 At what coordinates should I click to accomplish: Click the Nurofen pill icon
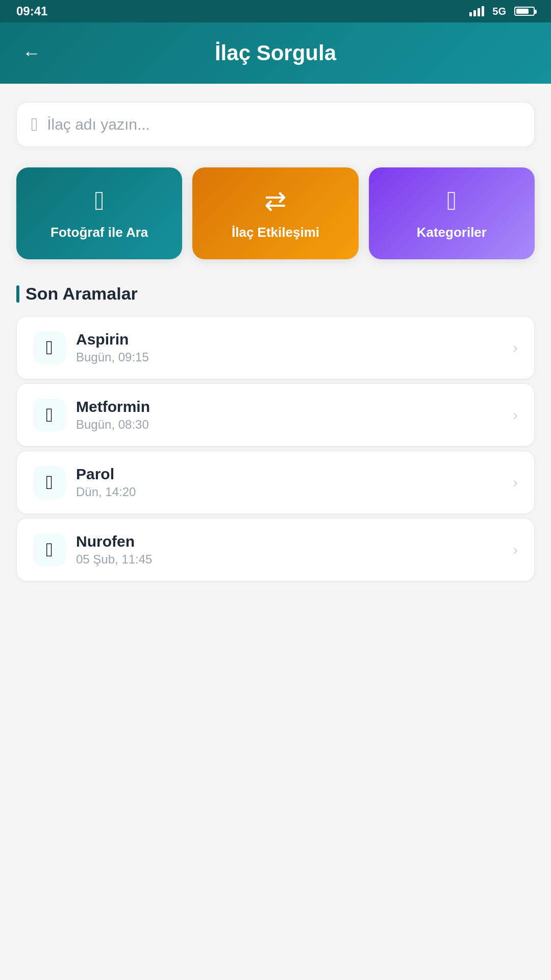pyautogui.click(x=49, y=550)
